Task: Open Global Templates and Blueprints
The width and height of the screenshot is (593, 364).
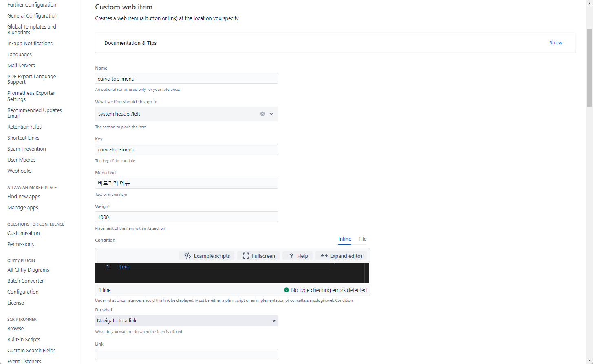Action: click(x=32, y=29)
